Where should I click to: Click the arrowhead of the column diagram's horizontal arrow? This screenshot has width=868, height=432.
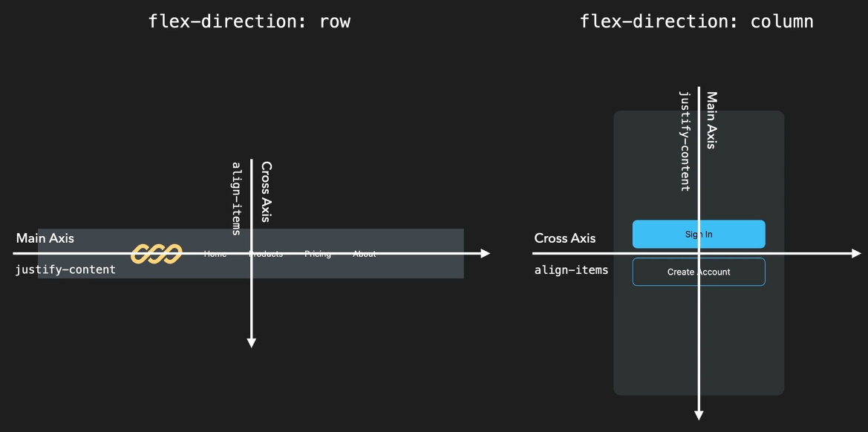pos(856,254)
